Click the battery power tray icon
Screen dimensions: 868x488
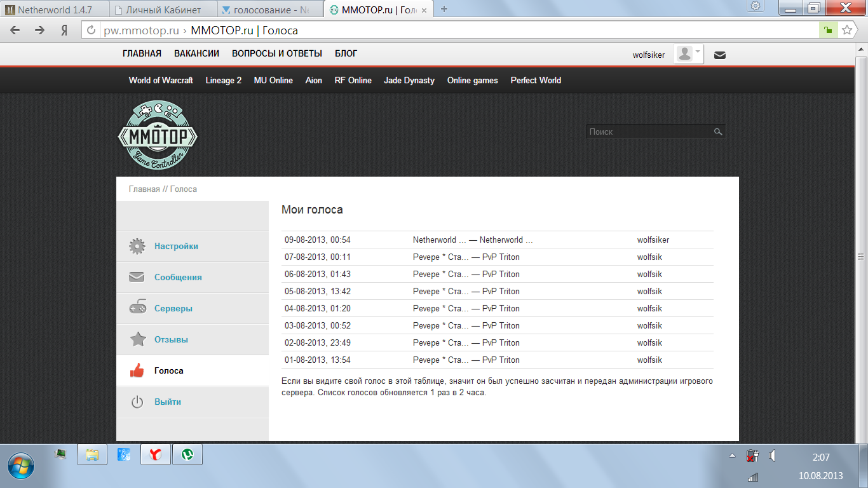click(753, 456)
